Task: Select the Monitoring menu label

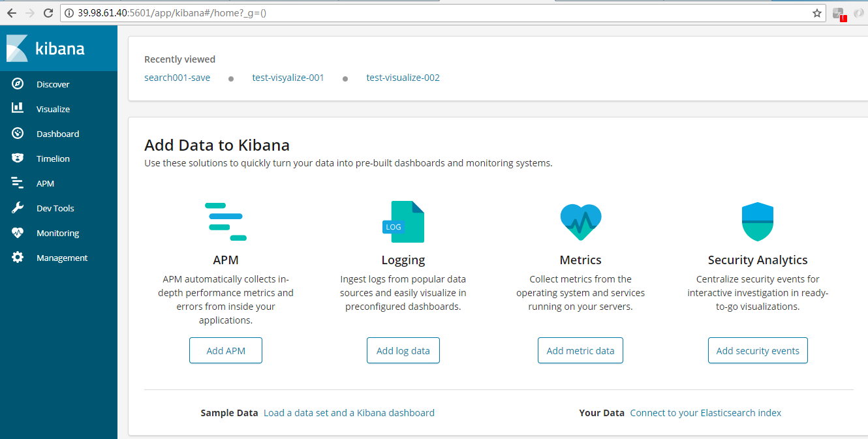Action: 57,234
